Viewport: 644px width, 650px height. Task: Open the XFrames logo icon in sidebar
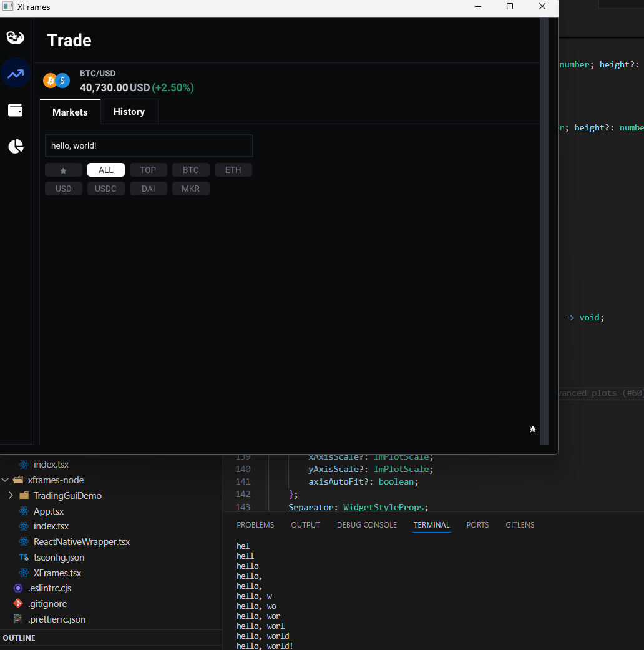point(16,37)
